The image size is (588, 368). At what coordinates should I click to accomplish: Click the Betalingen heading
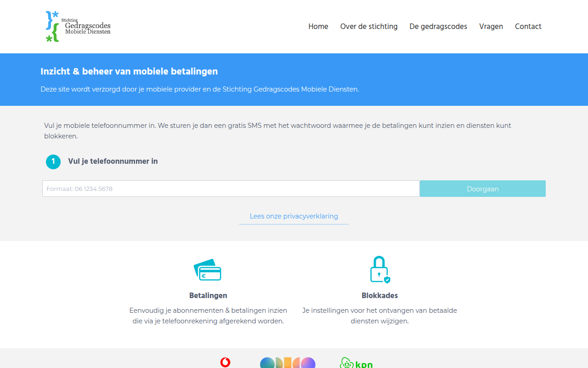pos(208,296)
